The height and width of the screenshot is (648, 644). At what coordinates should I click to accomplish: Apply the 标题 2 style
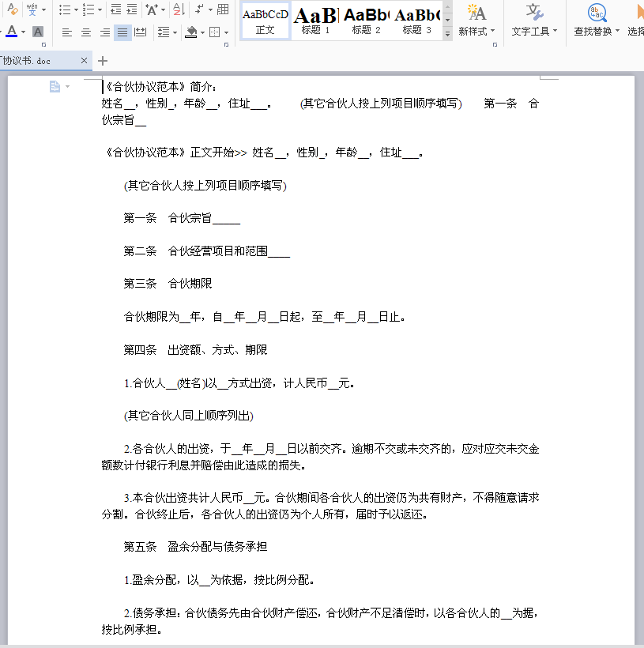[x=366, y=21]
